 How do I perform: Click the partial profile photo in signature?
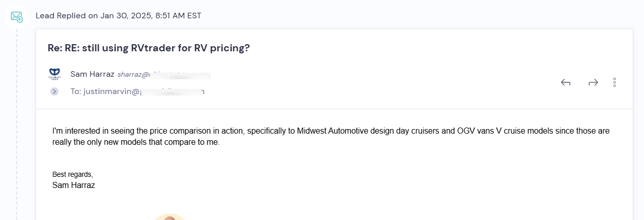pos(170,217)
